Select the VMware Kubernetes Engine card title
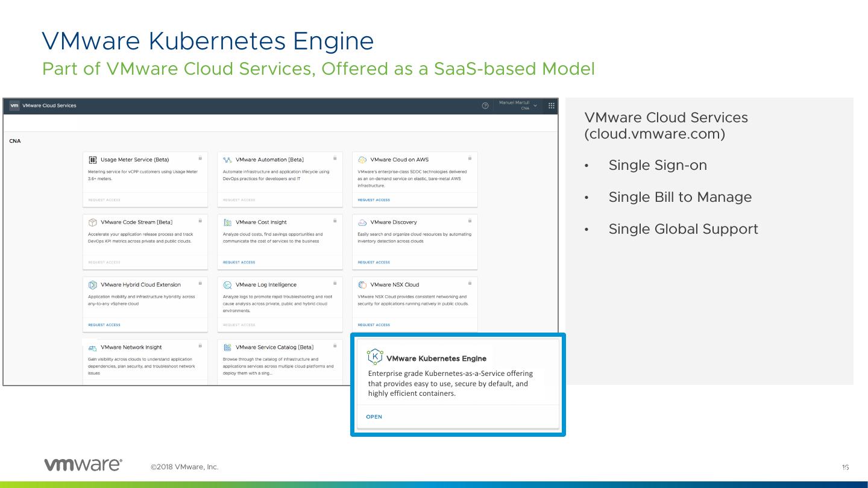This screenshot has width=868, height=488. [x=436, y=358]
